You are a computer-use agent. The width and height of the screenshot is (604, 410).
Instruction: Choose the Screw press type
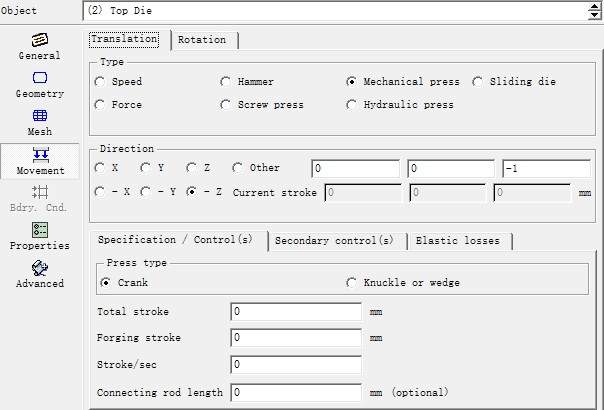[226, 105]
